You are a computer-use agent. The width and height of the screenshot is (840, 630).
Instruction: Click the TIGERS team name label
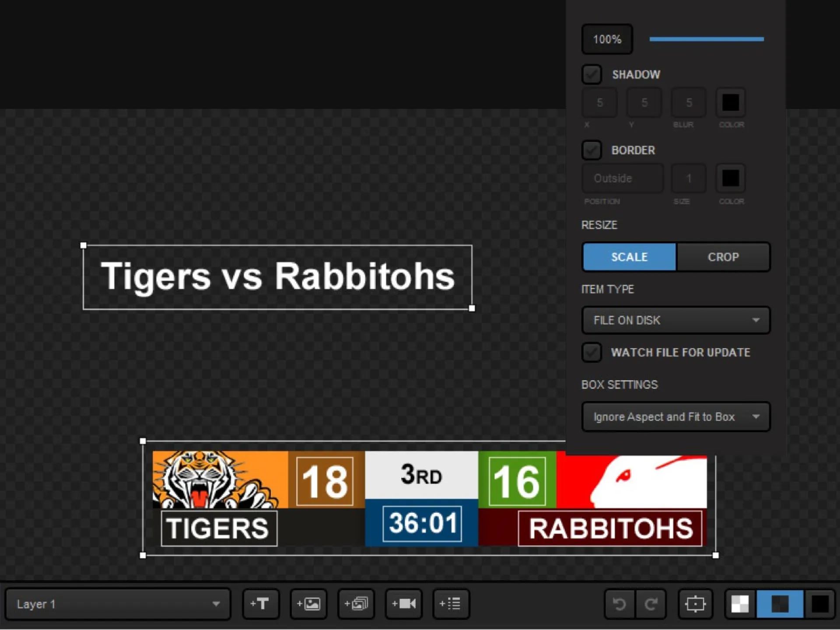point(219,528)
